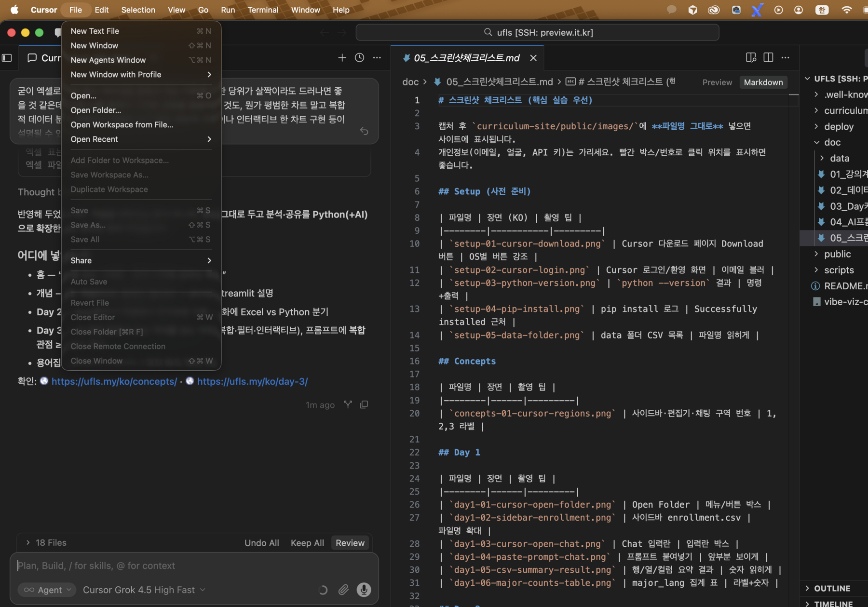Attach a file with paperclip icon
Image resolution: width=868 pixels, height=607 pixels.
tap(343, 590)
